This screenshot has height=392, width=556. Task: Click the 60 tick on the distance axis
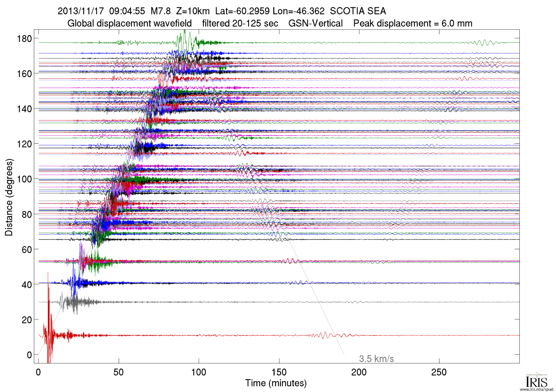[x=27, y=249]
